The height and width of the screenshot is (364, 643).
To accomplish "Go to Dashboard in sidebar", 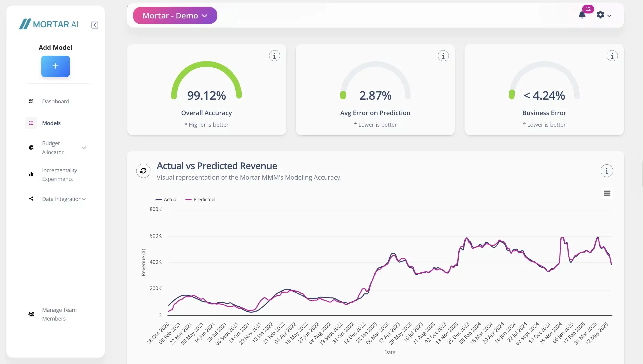I will coord(56,101).
